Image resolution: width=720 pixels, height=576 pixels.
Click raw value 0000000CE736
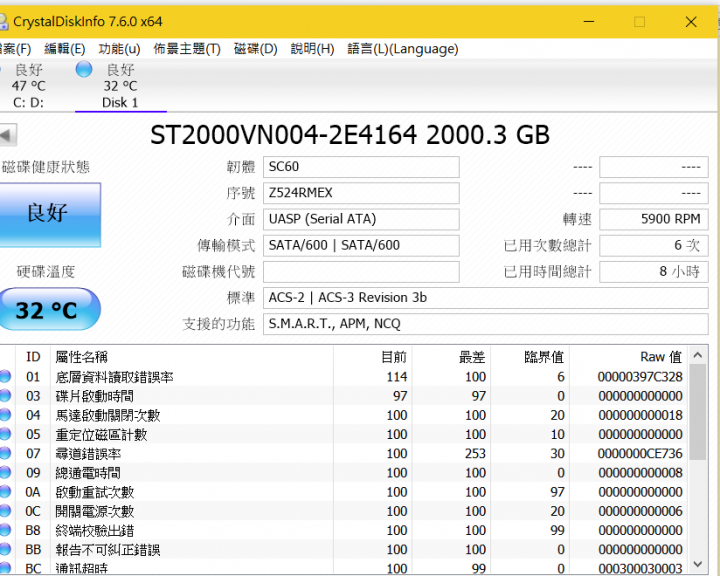coord(640,453)
